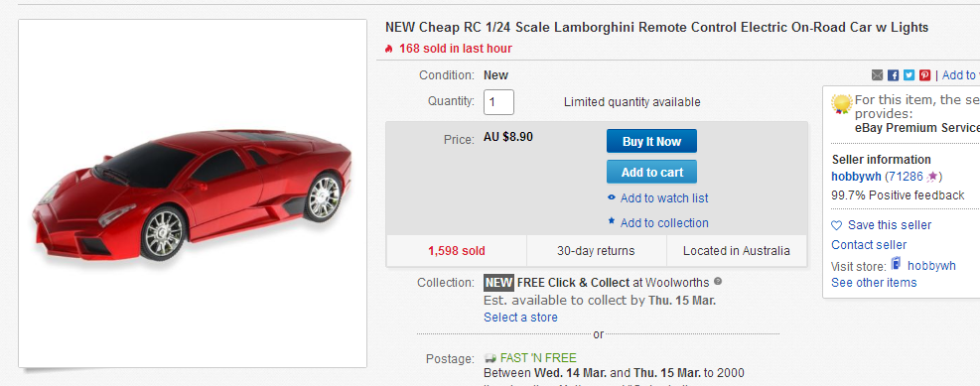
Task: View seller feedback score 71286
Action: pyautogui.click(x=906, y=177)
